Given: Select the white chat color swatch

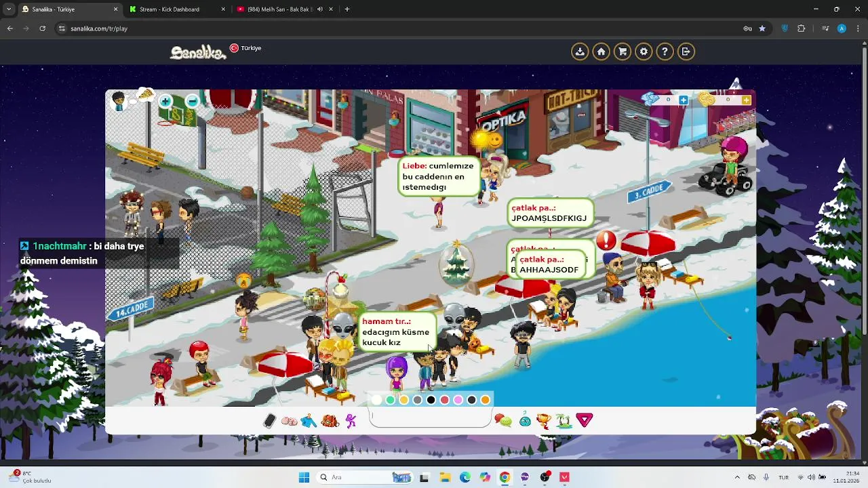Looking at the screenshot, I should click(377, 400).
